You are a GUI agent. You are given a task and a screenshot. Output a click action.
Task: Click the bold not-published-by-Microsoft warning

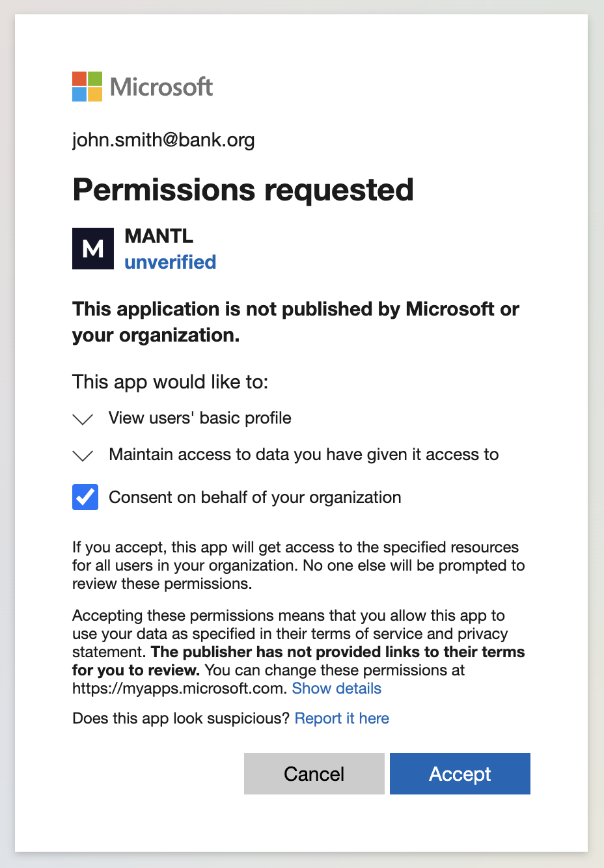tap(295, 321)
